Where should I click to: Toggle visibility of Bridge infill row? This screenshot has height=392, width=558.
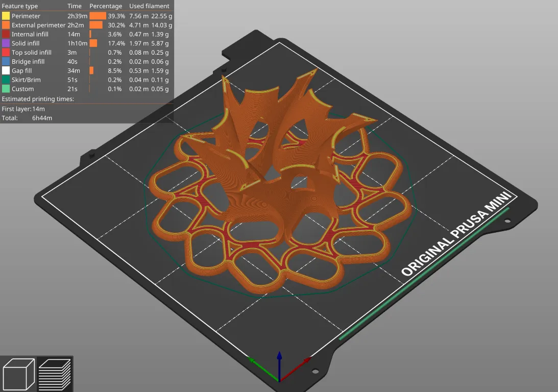[x=87, y=62]
